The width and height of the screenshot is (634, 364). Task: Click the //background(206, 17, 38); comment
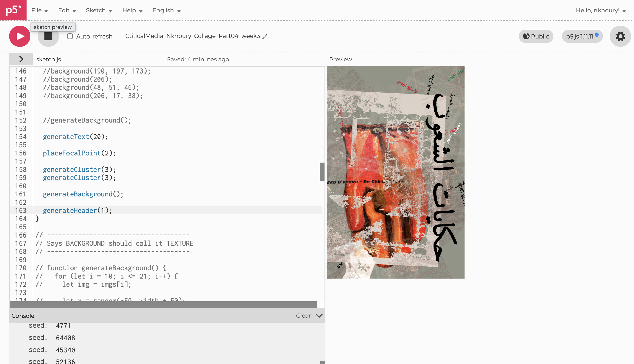point(93,96)
